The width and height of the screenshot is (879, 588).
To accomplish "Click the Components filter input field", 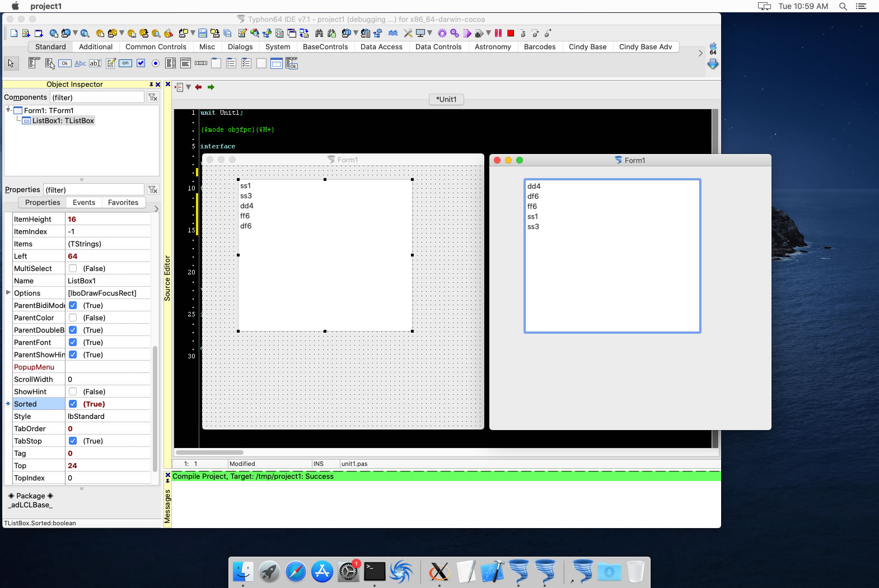I will [x=97, y=97].
